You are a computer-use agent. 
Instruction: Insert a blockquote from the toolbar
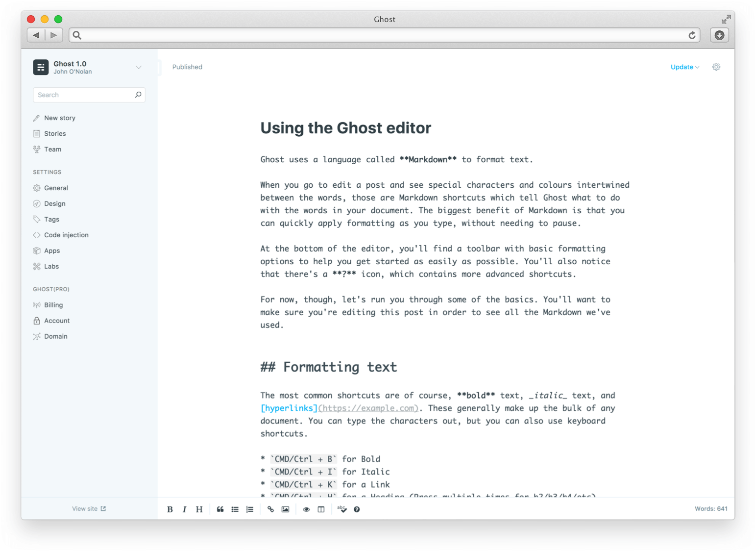click(x=220, y=509)
